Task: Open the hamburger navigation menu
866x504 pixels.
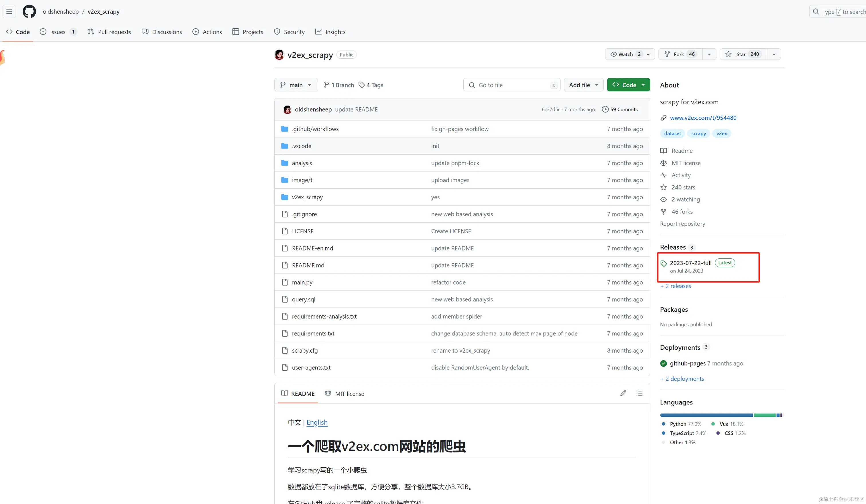Action: 9,11
